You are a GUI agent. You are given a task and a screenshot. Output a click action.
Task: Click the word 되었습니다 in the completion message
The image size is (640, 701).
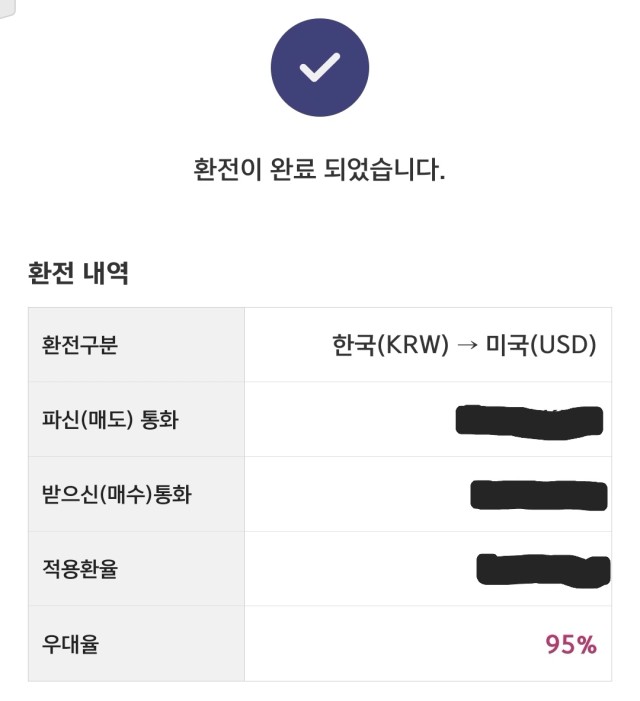tap(383, 169)
